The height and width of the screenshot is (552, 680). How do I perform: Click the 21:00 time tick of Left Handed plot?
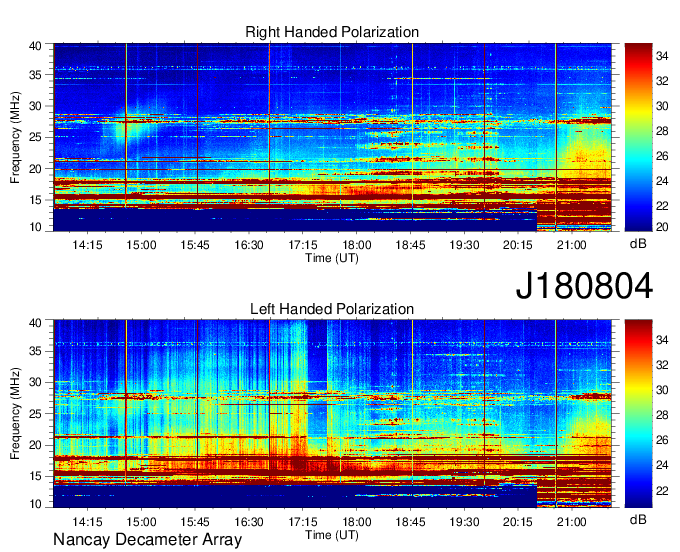(x=572, y=522)
